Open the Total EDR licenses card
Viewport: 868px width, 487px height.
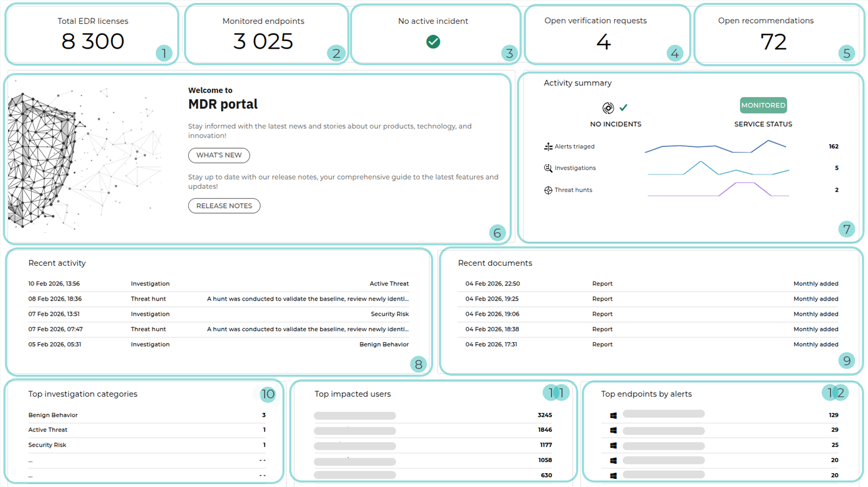tap(93, 35)
